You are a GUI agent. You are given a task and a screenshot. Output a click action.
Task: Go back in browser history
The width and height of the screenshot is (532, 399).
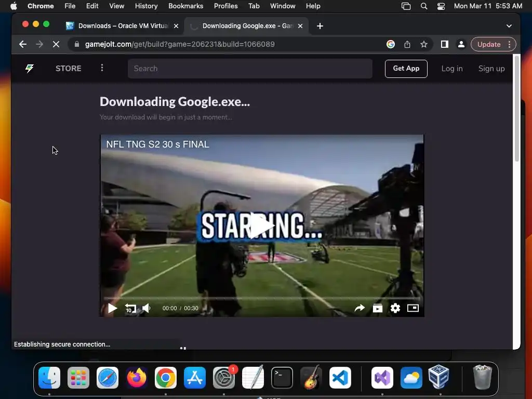pos(23,44)
